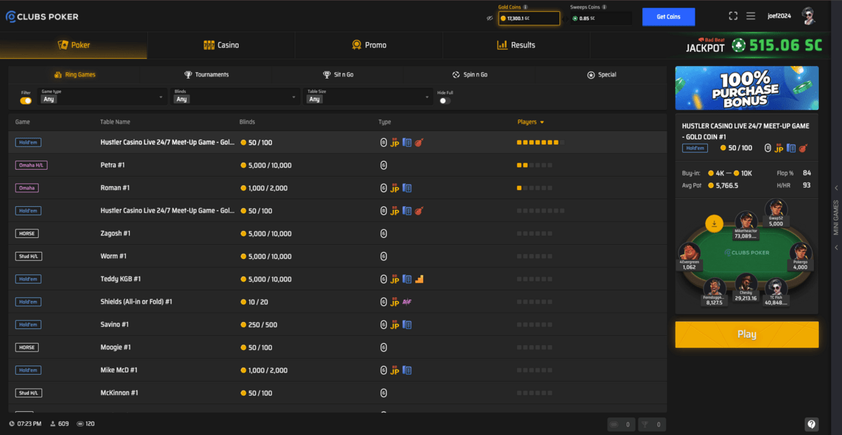Enter fullscreen mode via corner-brackets icon
The width and height of the screenshot is (842, 435).
733,16
